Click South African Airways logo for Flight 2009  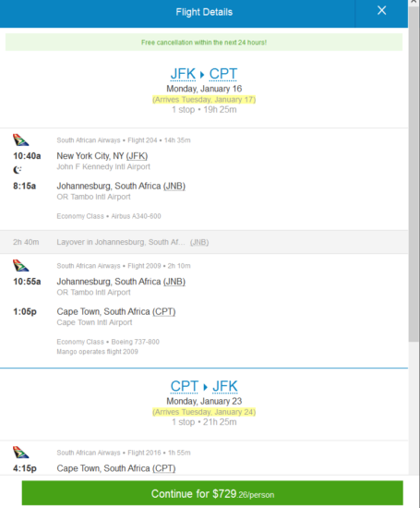coord(20,265)
